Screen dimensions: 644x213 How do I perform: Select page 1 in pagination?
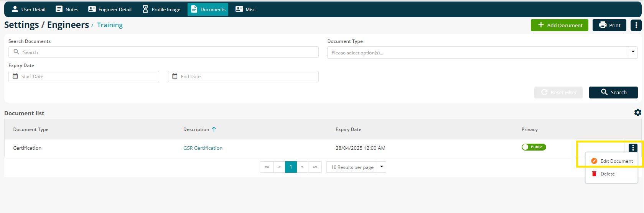291,167
